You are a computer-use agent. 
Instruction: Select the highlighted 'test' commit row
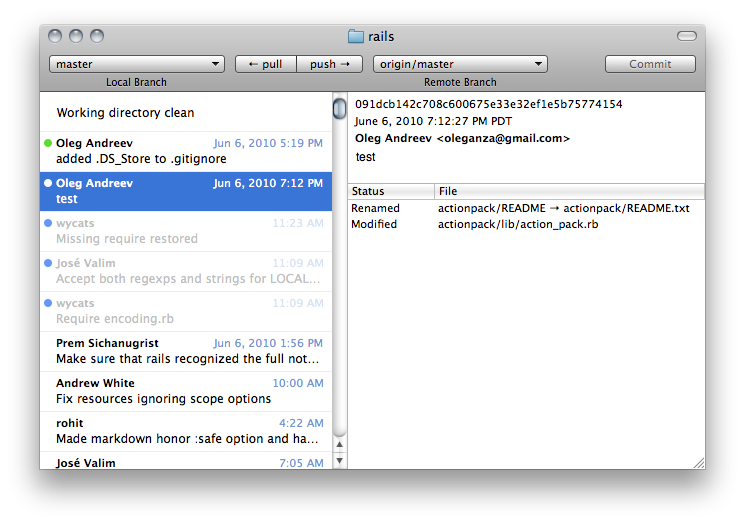186,191
